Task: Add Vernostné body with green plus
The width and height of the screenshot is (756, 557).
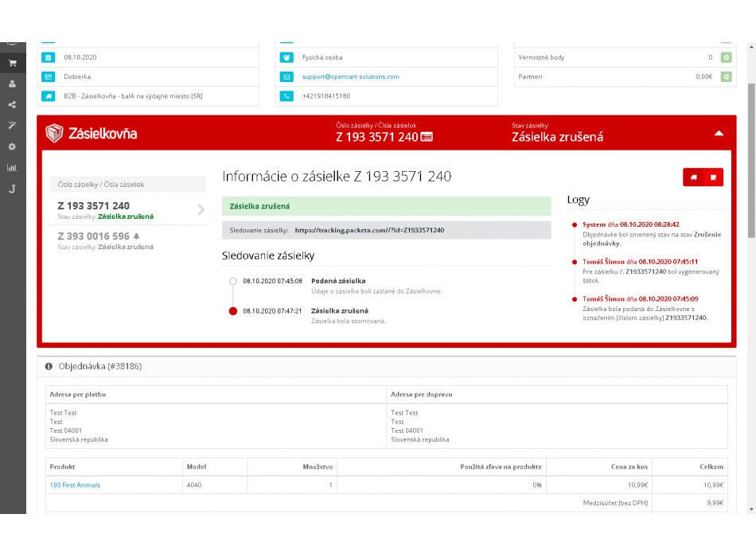Action: click(726, 57)
